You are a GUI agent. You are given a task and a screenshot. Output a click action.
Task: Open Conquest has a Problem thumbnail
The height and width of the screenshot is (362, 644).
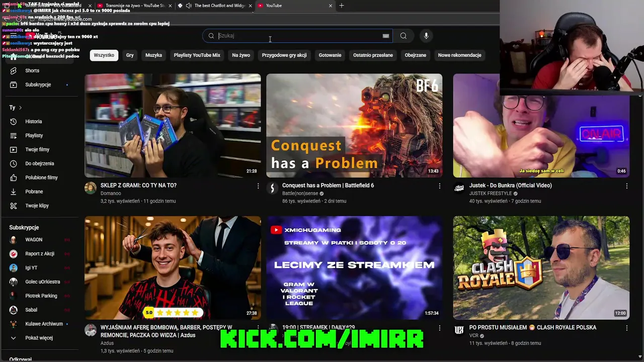pyautogui.click(x=354, y=126)
